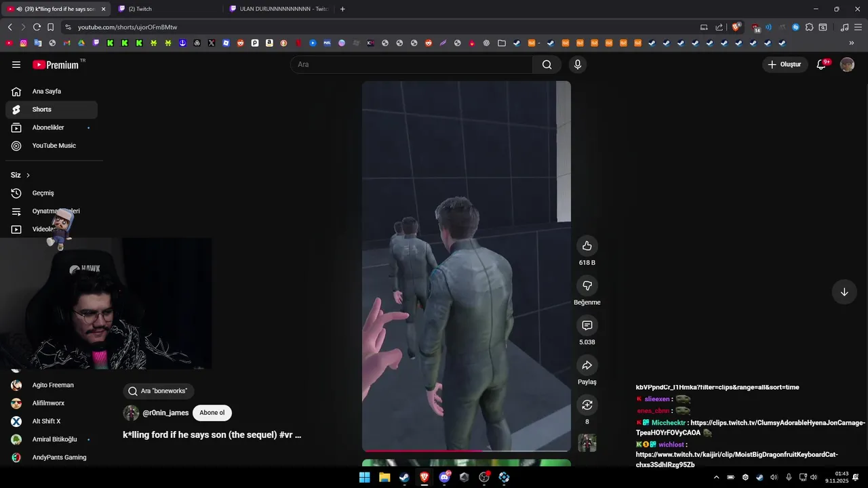
Task: Open the X bookmark in bookmarks bar
Action: 212,43
